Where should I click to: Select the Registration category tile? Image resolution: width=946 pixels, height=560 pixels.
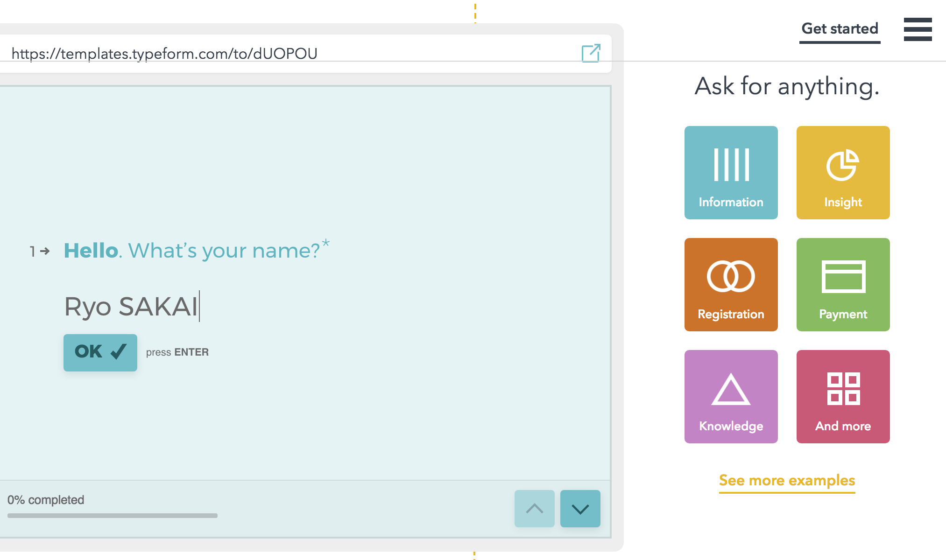point(731,285)
